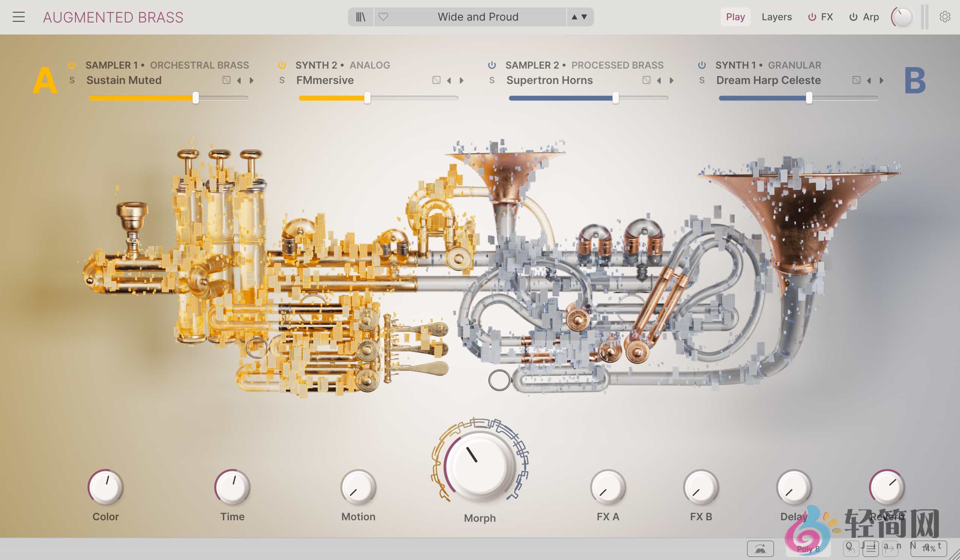This screenshot has width=960, height=560.
Task: Open the preset library browser icon
Action: pyautogui.click(x=360, y=17)
